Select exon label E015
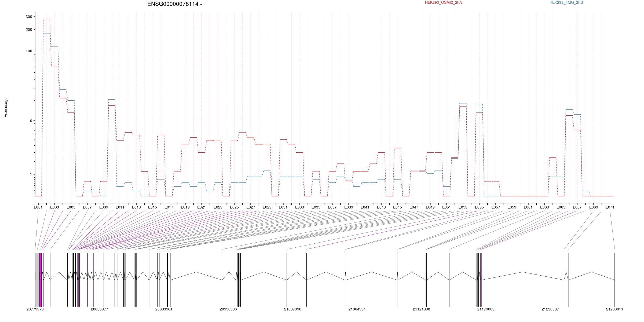This screenshot has height=322, width=644. pyautogui.click(x=152, y=207)
